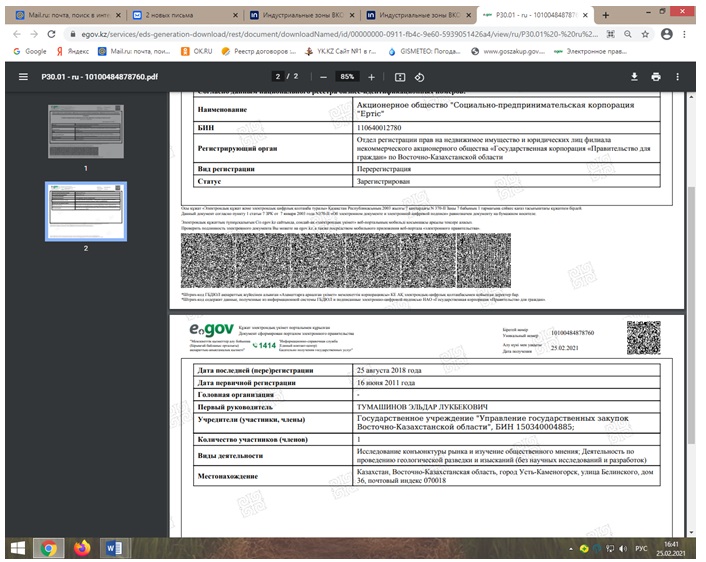Click the 85% zoom level field

347,77
